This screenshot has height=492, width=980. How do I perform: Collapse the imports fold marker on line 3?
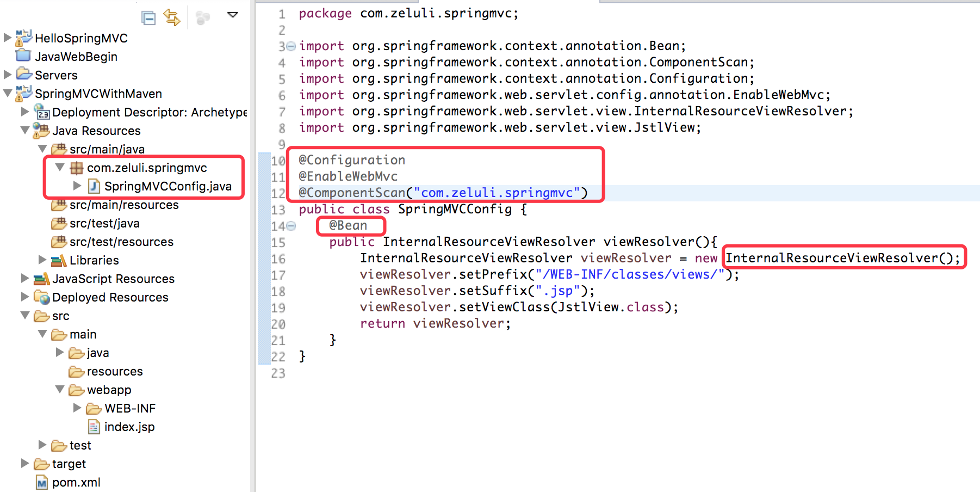(291, 46)
